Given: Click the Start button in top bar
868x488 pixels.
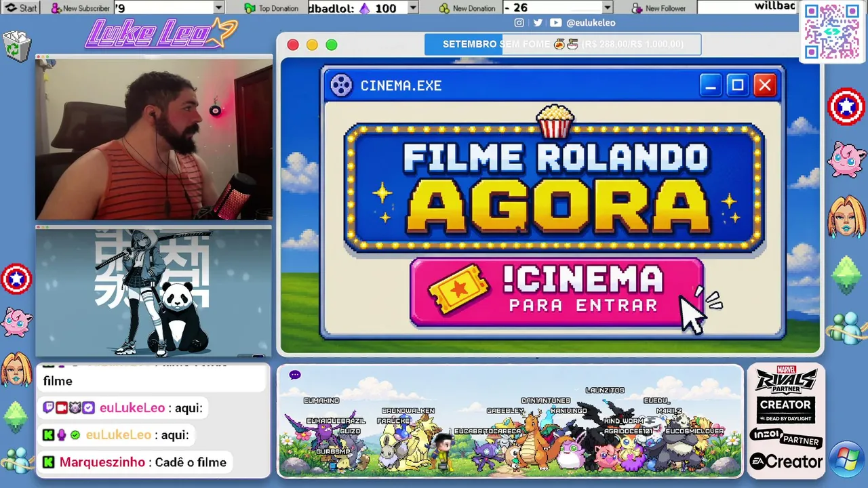Looking at the screenshot, I should click(x=20, y=8).
